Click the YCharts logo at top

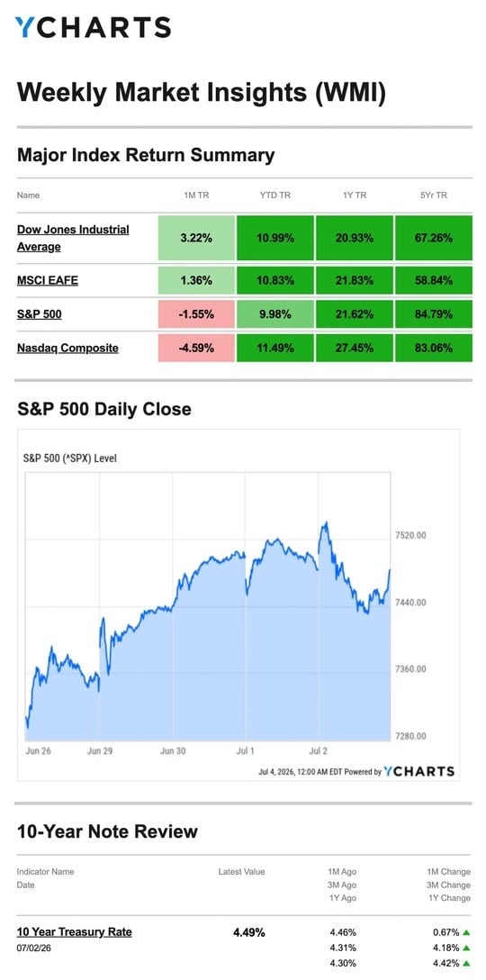coord(93,27)
